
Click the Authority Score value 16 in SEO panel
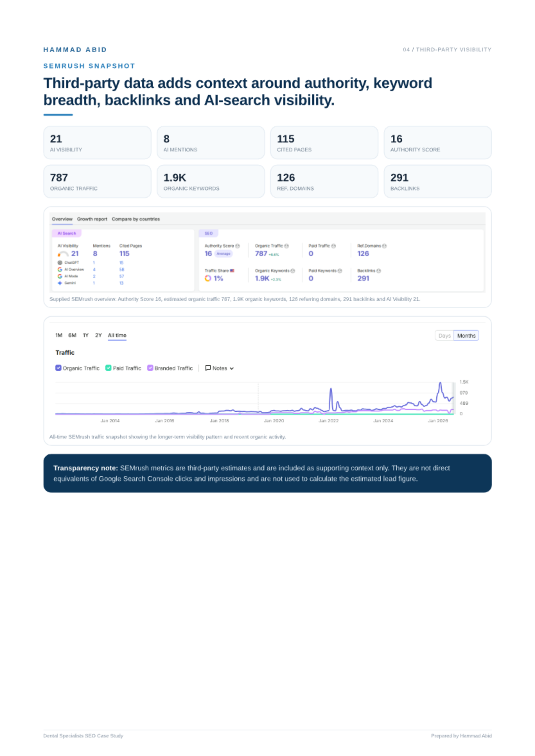[x=208, y=253]
